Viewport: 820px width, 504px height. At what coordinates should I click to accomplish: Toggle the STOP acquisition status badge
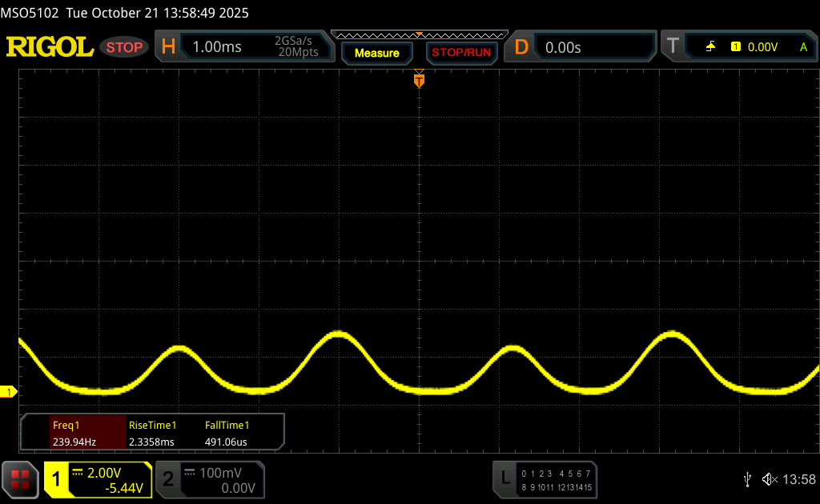[125, 47]
